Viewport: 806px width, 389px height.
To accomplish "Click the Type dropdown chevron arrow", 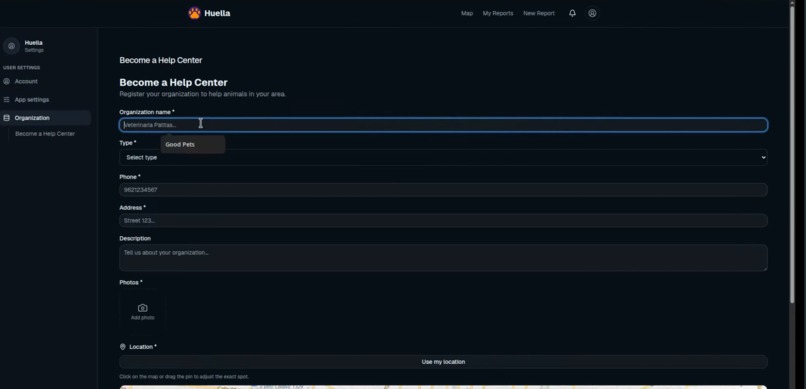I will coord(763,157).
